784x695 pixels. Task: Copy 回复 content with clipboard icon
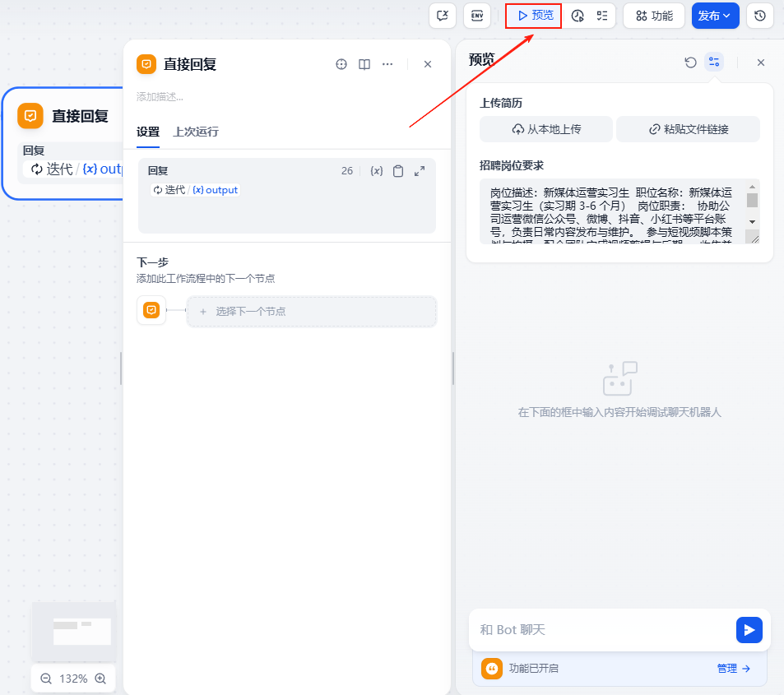[398, 171]
